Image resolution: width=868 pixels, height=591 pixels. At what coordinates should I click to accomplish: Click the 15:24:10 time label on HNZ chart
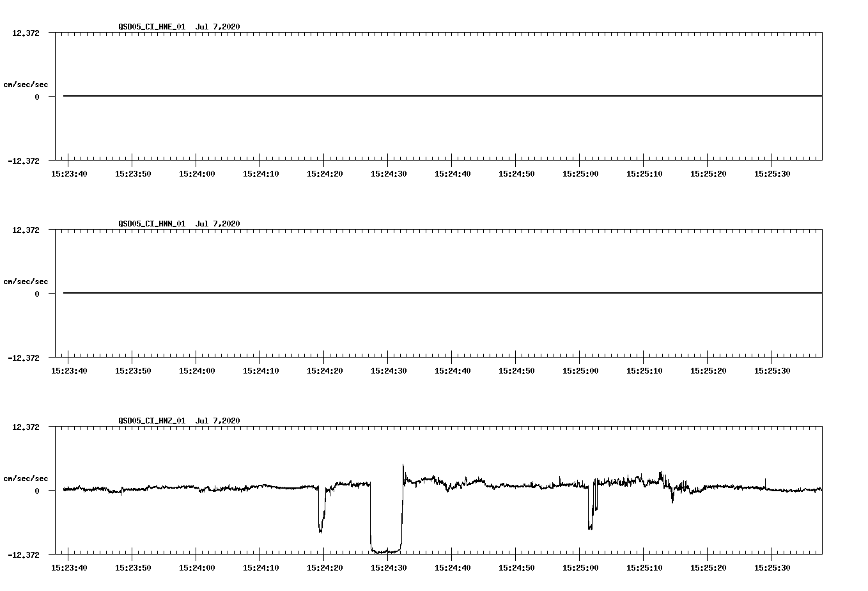pos(261,567)
